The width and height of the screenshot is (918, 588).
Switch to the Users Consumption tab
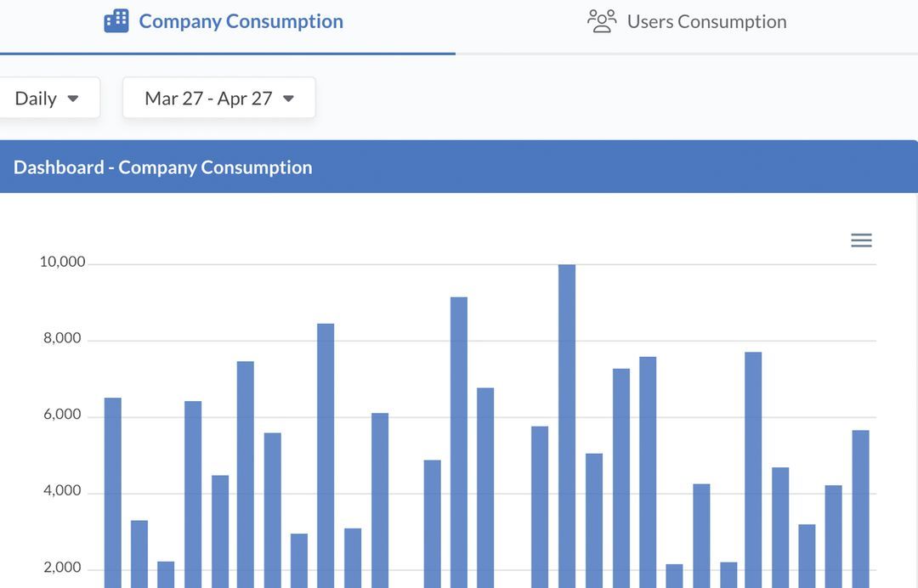click(706, 21)
